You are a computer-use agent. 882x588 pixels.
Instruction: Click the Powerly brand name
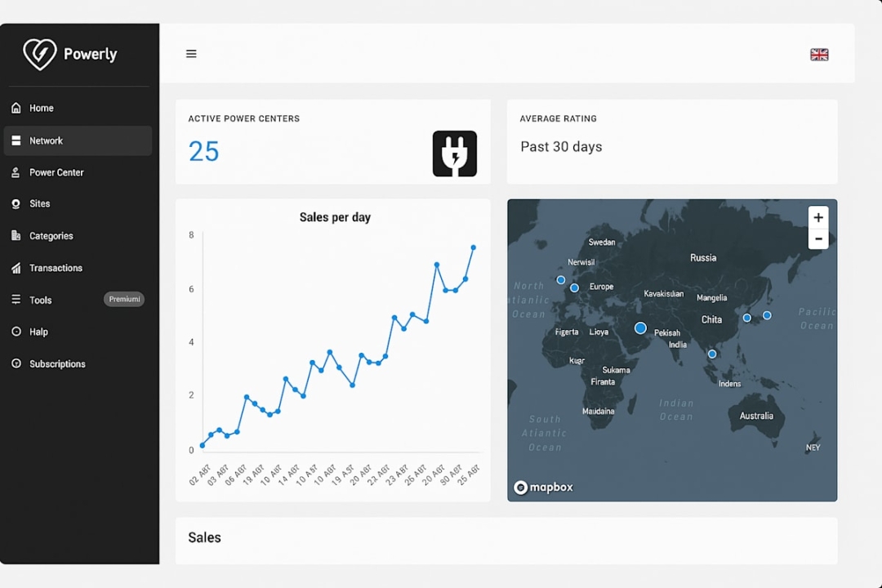coord(90,54)
